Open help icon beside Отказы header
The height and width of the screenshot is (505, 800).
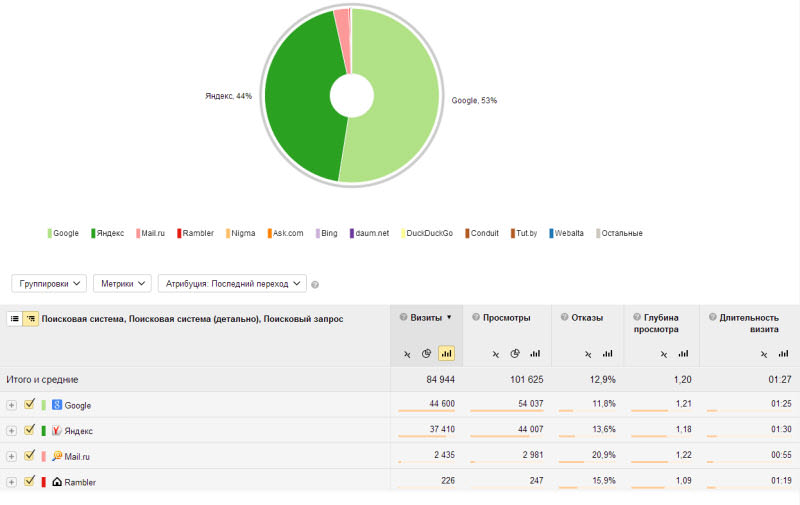[564, 317]
